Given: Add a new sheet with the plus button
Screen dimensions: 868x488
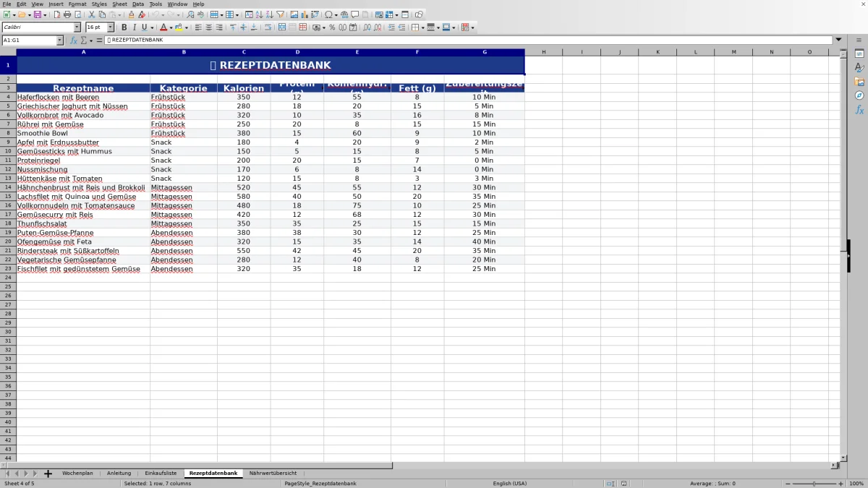Looking at the screenshot, I should pos(48,473).
